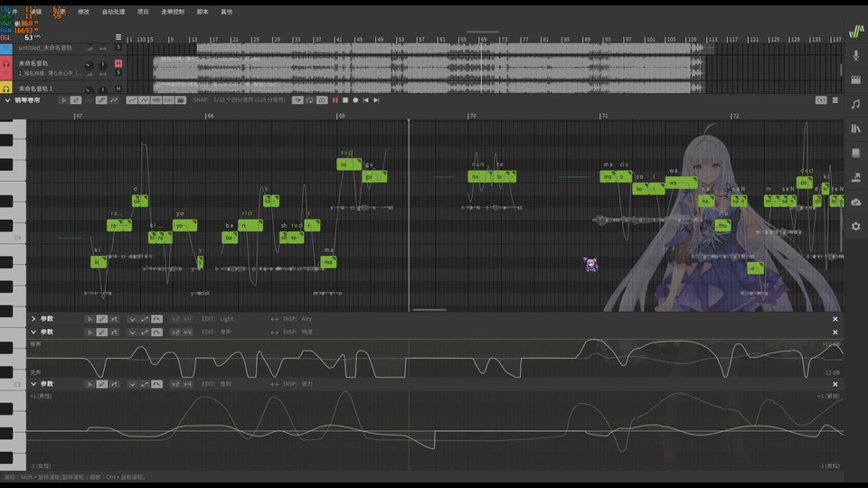Click measure 69 marker on the piano roll ruler
Screen dimensions: 868x488
click(341, 116)
